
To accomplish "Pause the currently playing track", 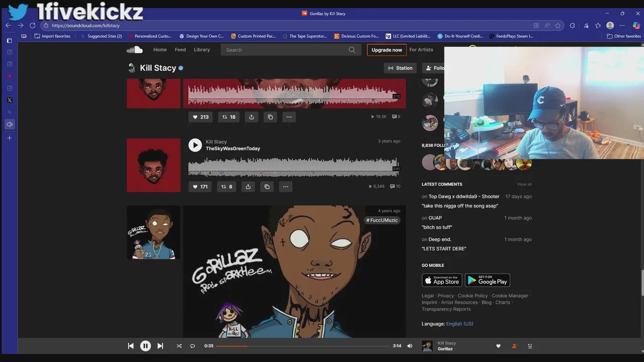I will pos(145,346).
